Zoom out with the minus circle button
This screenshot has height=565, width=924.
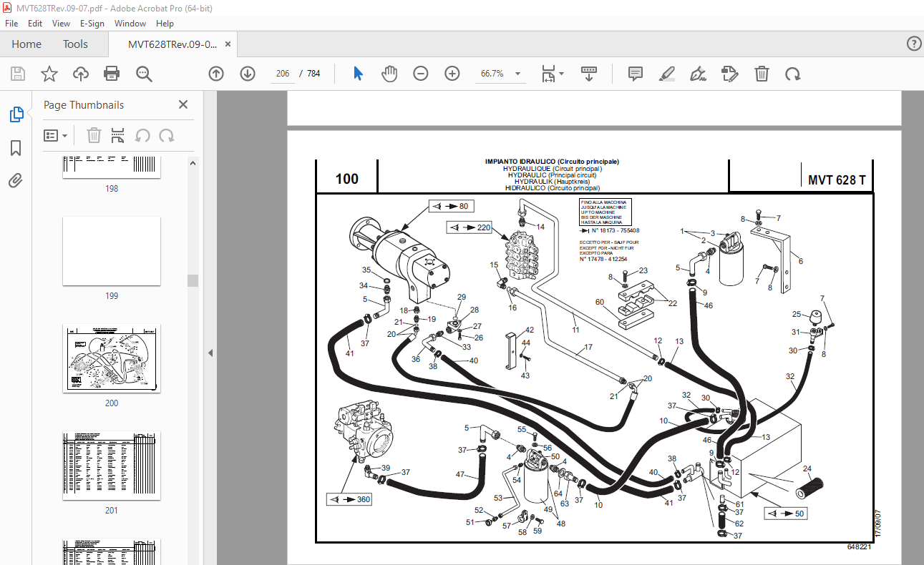click(x=421, y=74)
